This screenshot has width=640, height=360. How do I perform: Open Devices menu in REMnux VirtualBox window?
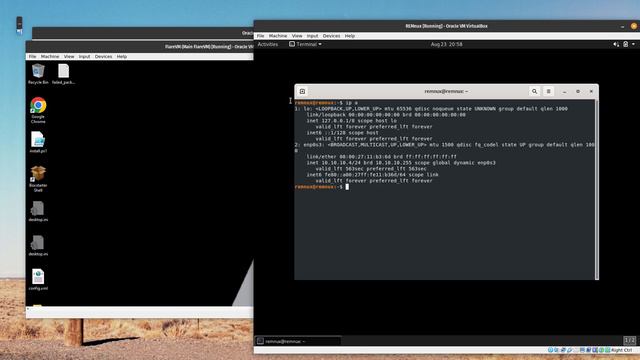click(331, 36)
